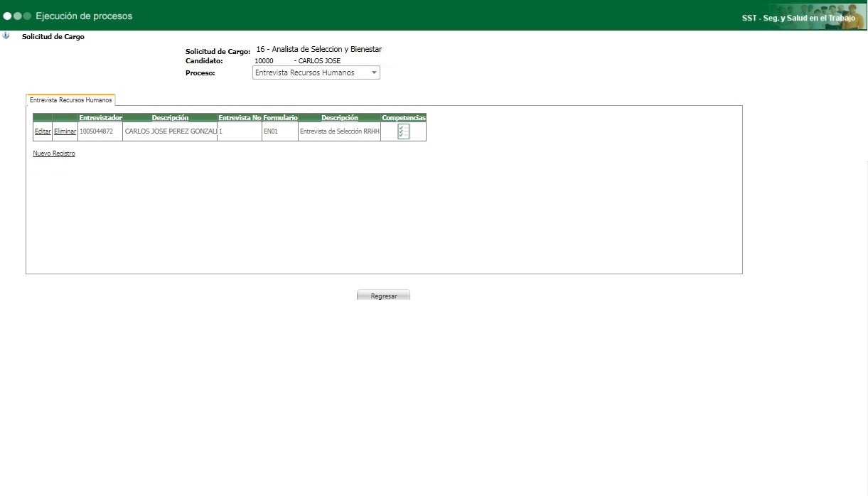Select the Entrevista de Selección RRHH cell

point(340,131)
